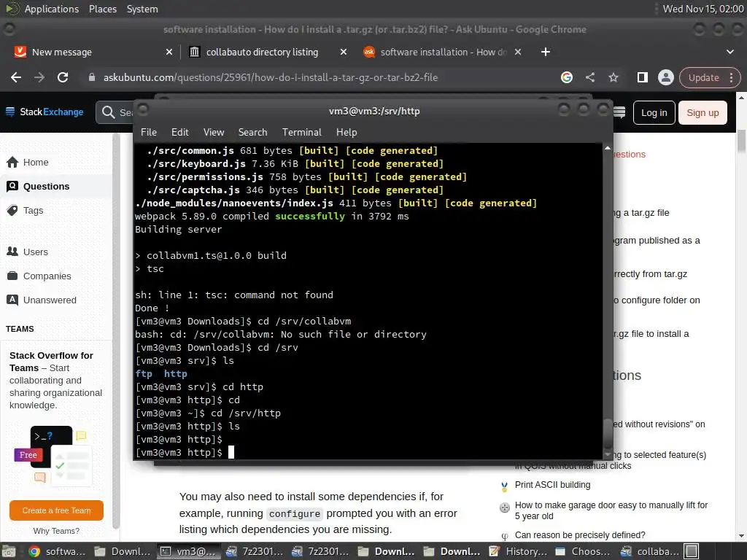
Task: Close the collabauto directory listing tab
Action: tap(343, 52)
